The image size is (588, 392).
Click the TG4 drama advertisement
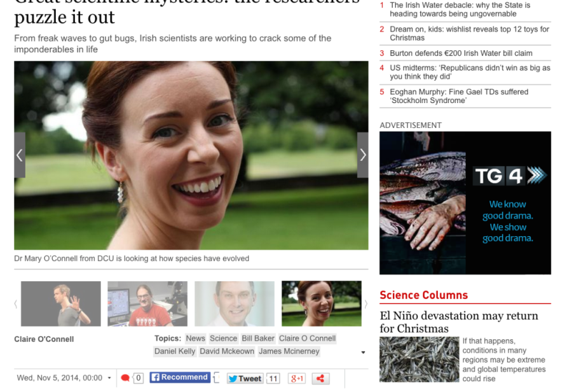tap(465, 203)
